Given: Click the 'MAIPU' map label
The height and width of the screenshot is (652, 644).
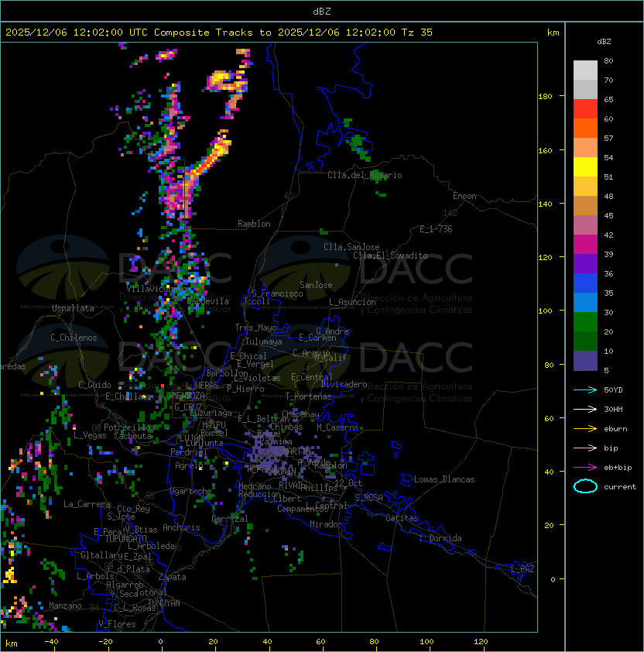Looking at the screenshot, I should pos(214,425).
